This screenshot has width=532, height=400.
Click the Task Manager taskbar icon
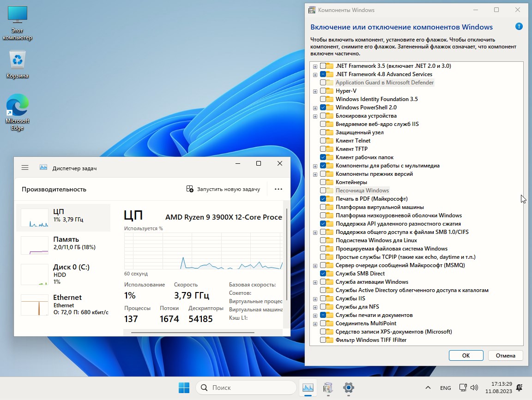(x=308, y=388)
